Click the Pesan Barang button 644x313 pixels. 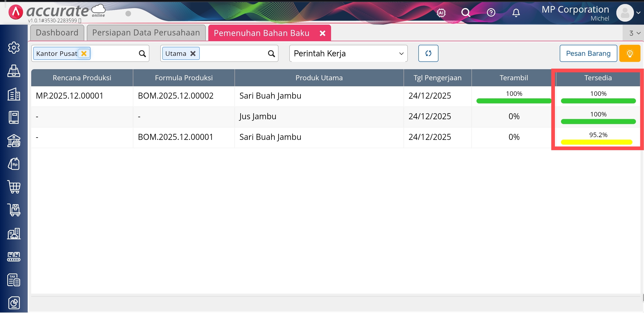588,53
